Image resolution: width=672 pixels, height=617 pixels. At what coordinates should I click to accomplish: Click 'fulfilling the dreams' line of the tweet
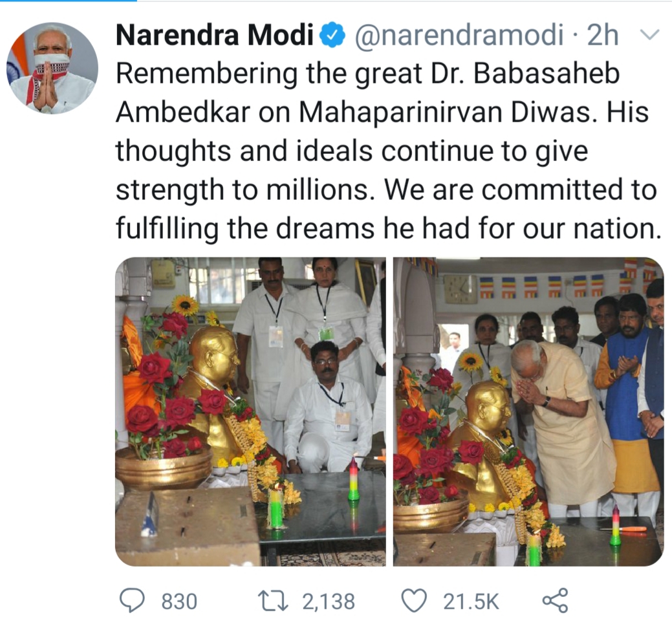pyautogui.click(x=245, y=228)
